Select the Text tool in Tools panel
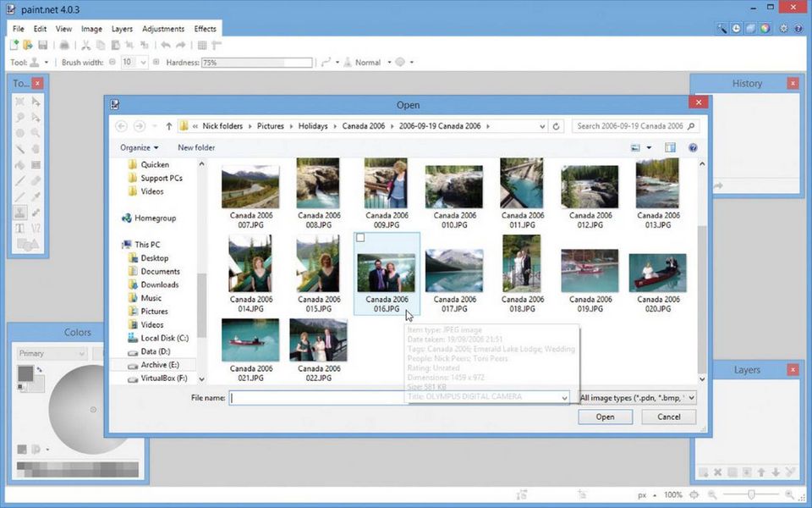The image size is (812, 508). click(20, 229)
